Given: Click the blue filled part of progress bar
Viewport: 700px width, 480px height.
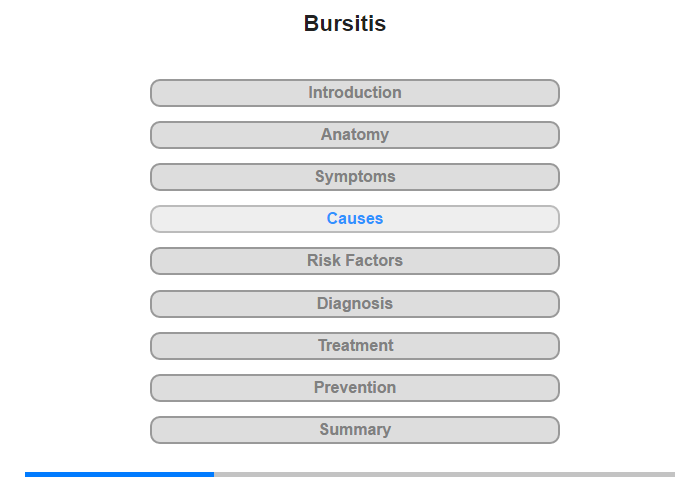Looking at the screenshot, I should coord(119,474).
